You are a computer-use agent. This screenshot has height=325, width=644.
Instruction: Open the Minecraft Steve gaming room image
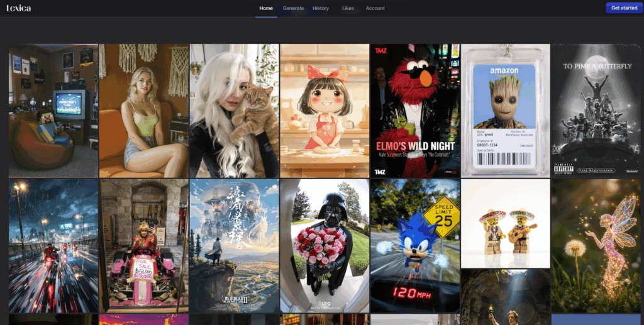[53, 111]
